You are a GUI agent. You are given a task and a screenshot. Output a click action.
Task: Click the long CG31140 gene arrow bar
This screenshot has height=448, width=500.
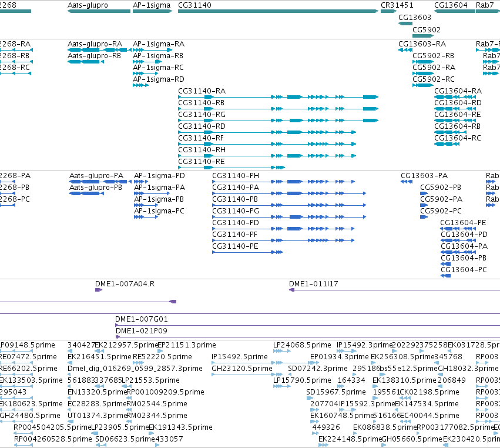pos(278,11)
